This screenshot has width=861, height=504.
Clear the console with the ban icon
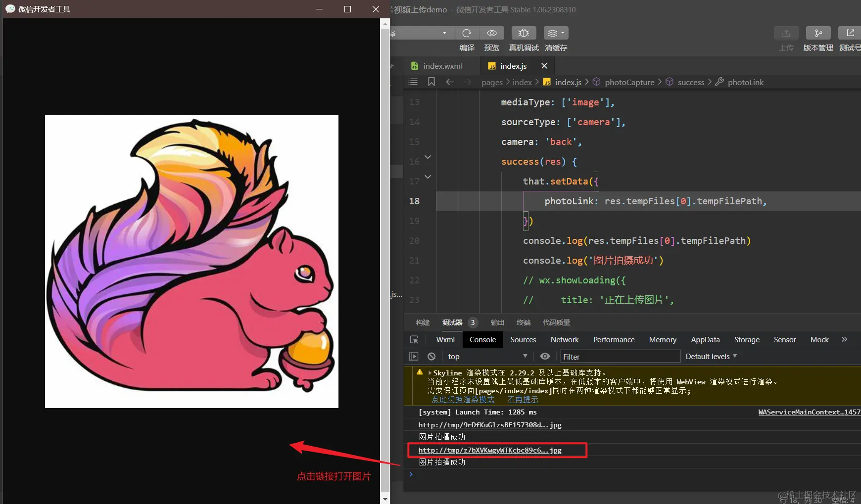[x=431, y=357]
